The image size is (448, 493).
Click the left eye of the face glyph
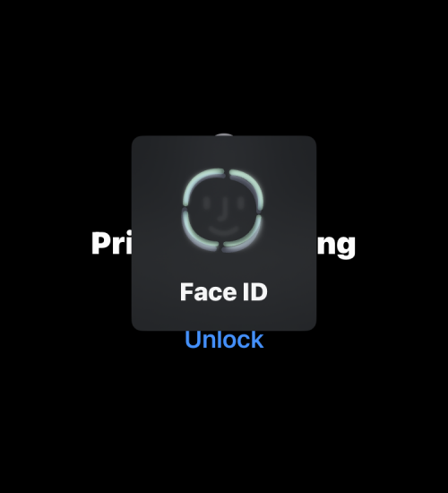coord(207,203)
